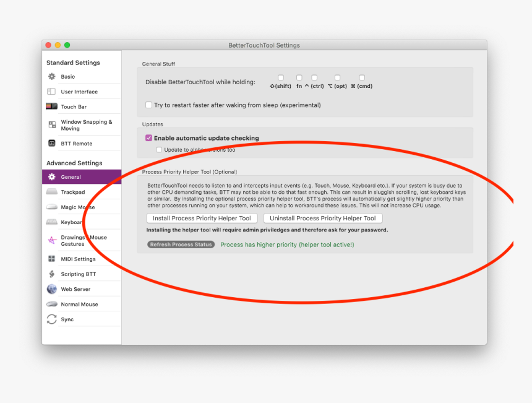Open User Interface settings

coord(82,92)
